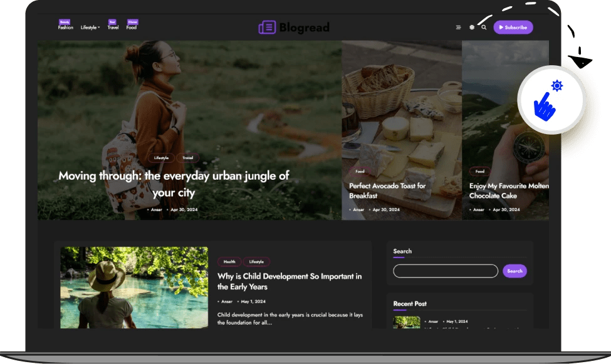611x364 pixels.
Task: Open the hamburger menu icon in header
Action: click(458, 28)
